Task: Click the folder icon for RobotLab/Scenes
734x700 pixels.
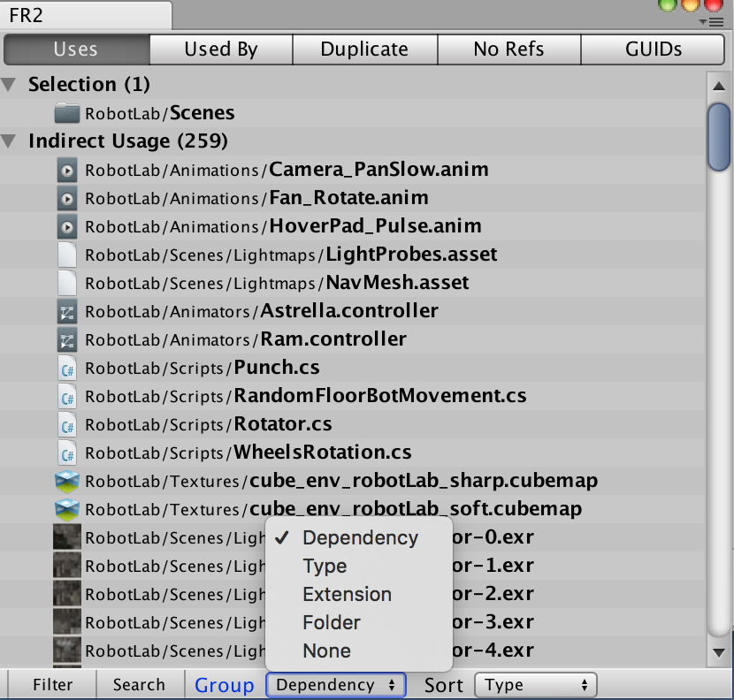Action: coord(66,113)
